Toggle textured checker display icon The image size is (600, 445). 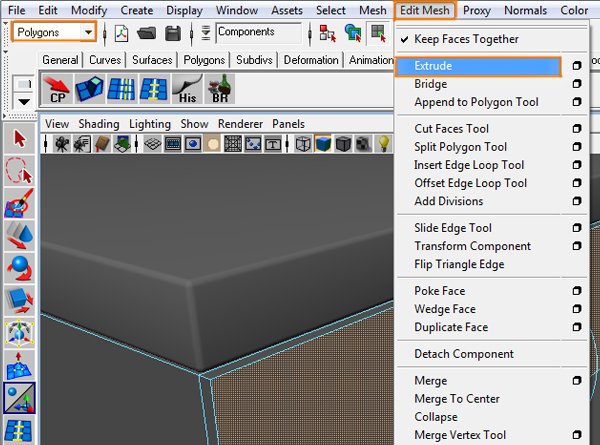tap(363, 144)
